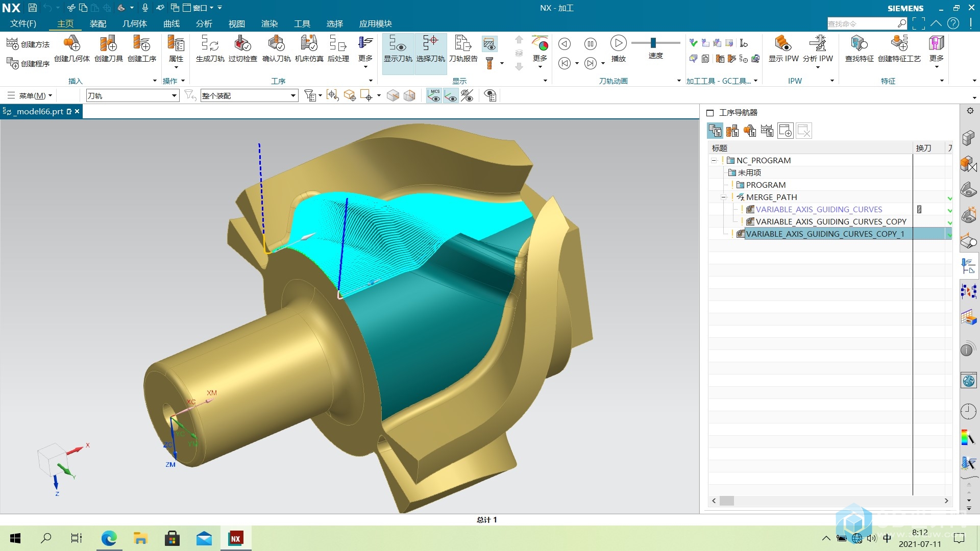980x551 pixels.
Task: Toggle the WCS display eye icon
Action: pyautogui.click(x=451, y=95)
